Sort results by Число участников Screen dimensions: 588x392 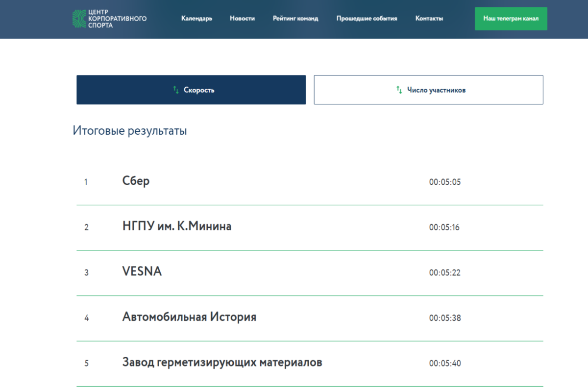tap(429, 90)
